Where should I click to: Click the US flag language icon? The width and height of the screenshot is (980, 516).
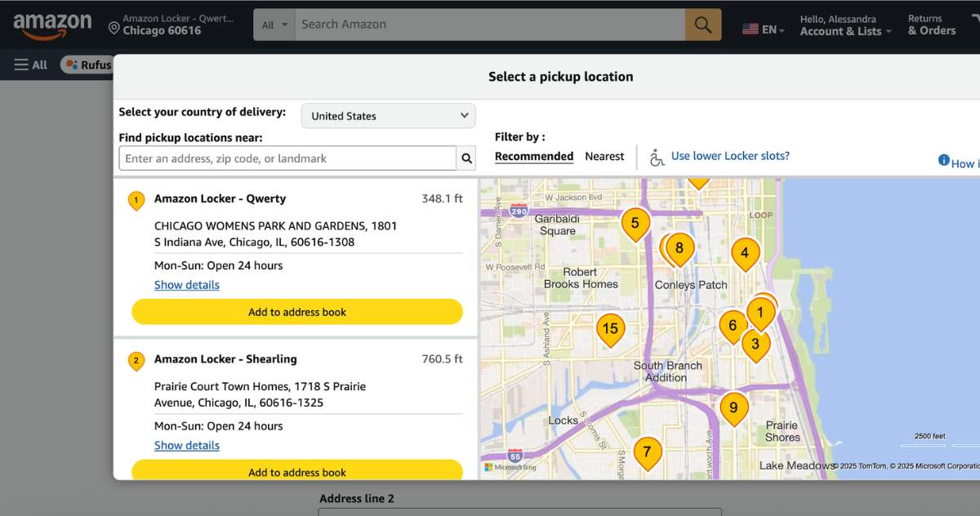click(x=751, y=29)
